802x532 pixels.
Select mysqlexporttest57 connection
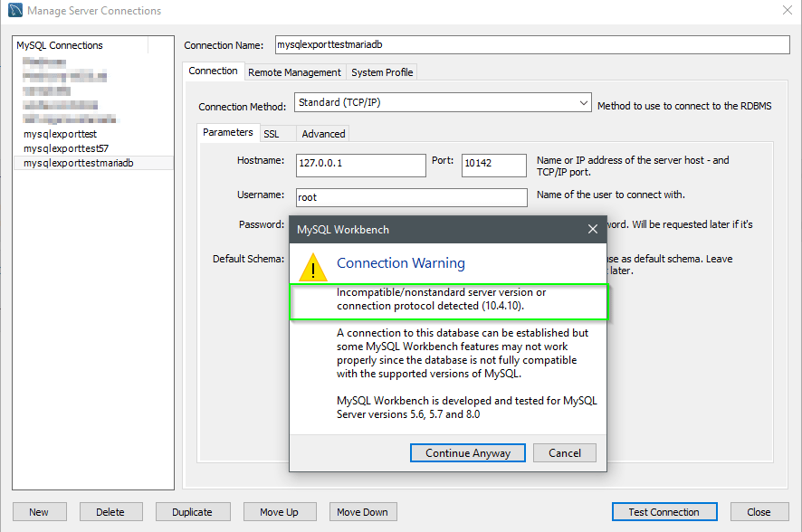(x=93, y=148)
